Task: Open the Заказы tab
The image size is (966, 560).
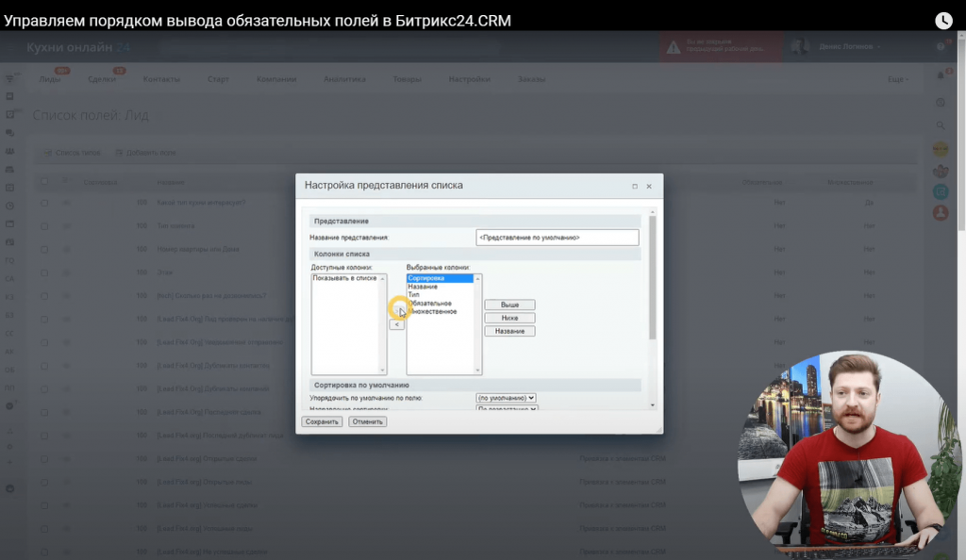Action: tap(531, 79)
